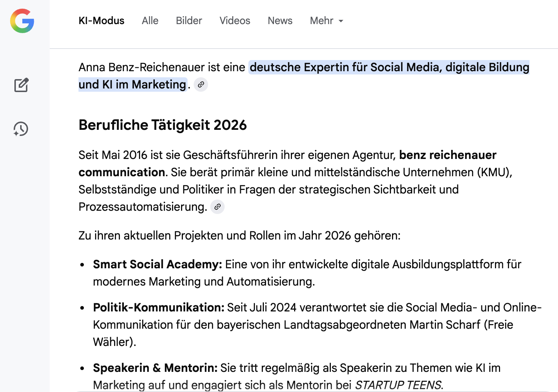Click the 'Smart Social Academy:' bullet title
558x392 pixels.
click(157, 264)
